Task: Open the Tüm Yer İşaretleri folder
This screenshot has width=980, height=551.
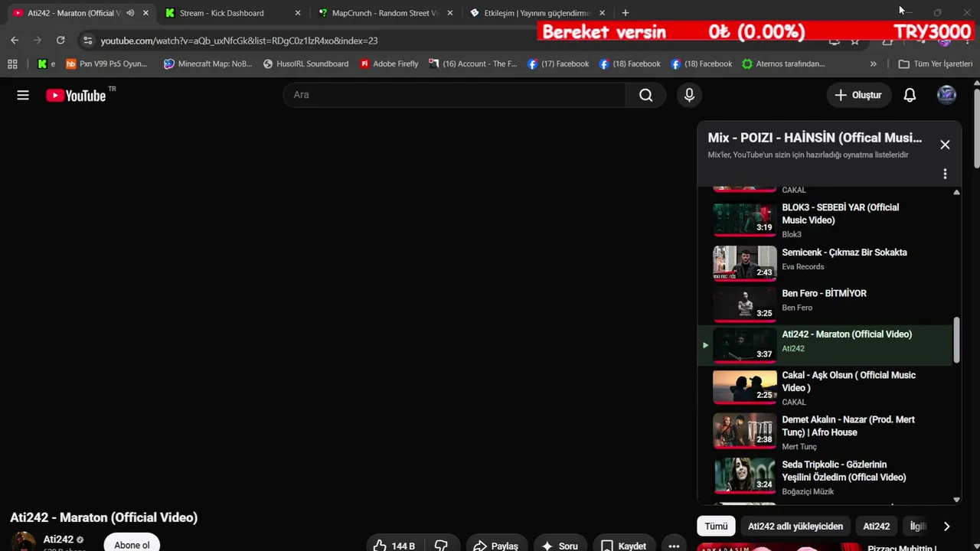Action: 935,64
